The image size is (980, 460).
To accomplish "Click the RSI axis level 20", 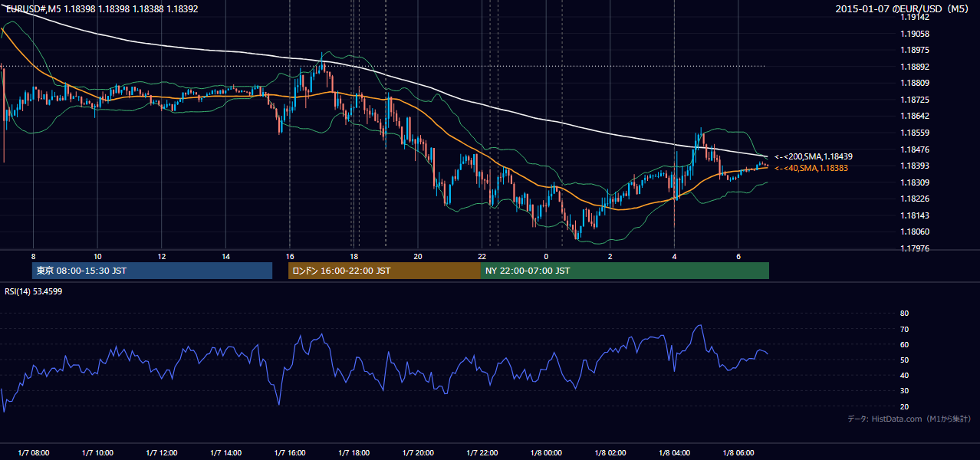I will (x=904, y=406).
